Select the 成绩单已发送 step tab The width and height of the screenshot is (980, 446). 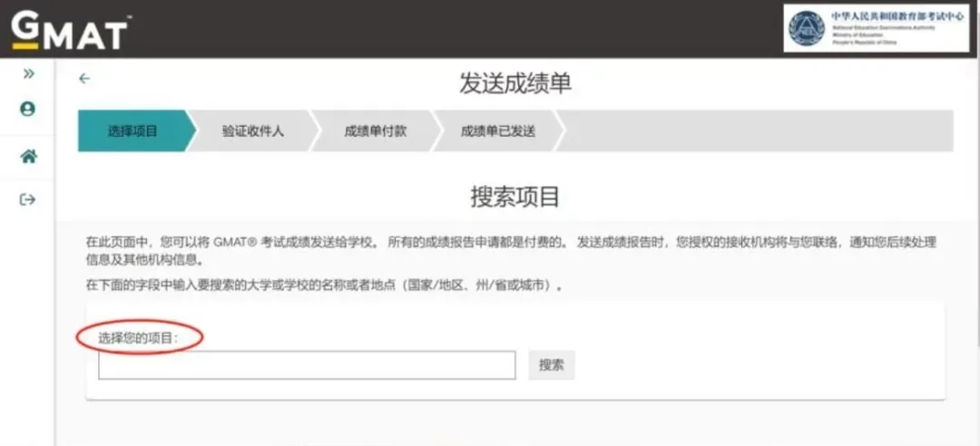[x=498, y=131]
